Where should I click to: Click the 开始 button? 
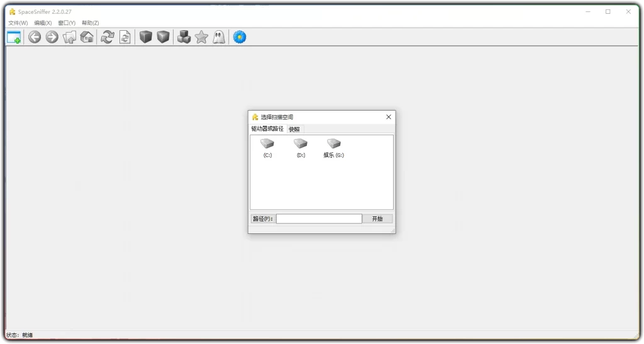[x=377, y=219]
